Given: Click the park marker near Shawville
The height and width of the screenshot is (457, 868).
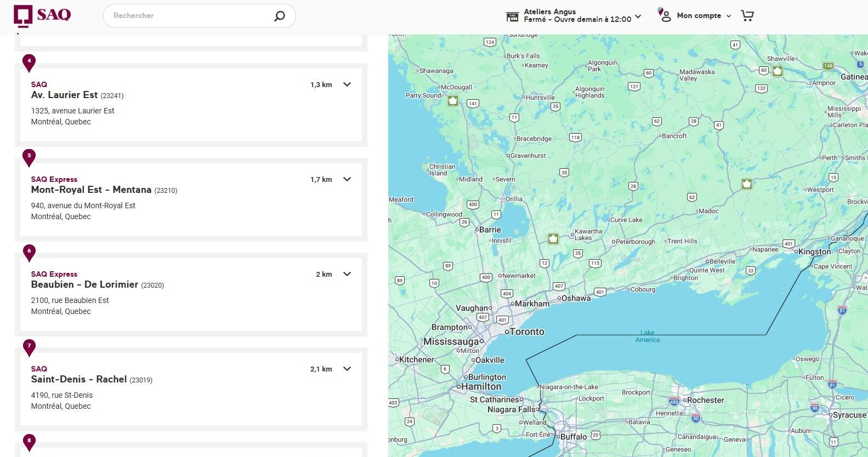Looking at the screenshot, I should click(x=778, y=71).
